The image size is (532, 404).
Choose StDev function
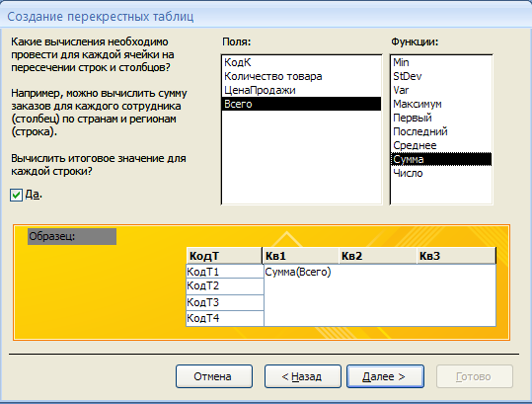[441, 76]
